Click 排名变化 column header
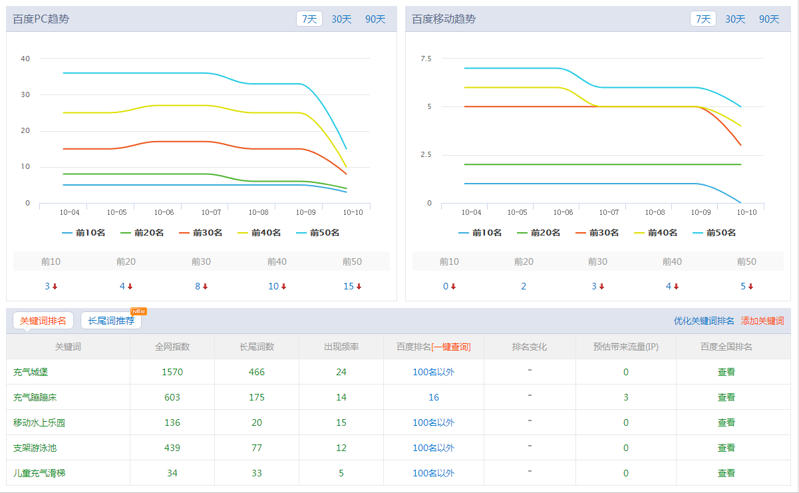799x493 pixels. coord(529,347)
